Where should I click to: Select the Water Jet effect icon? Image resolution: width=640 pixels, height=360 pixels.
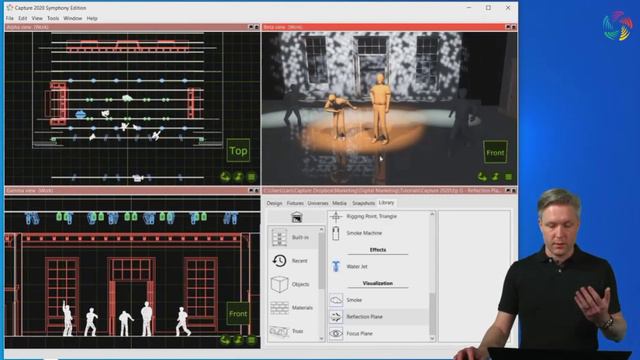pos(336,267)
